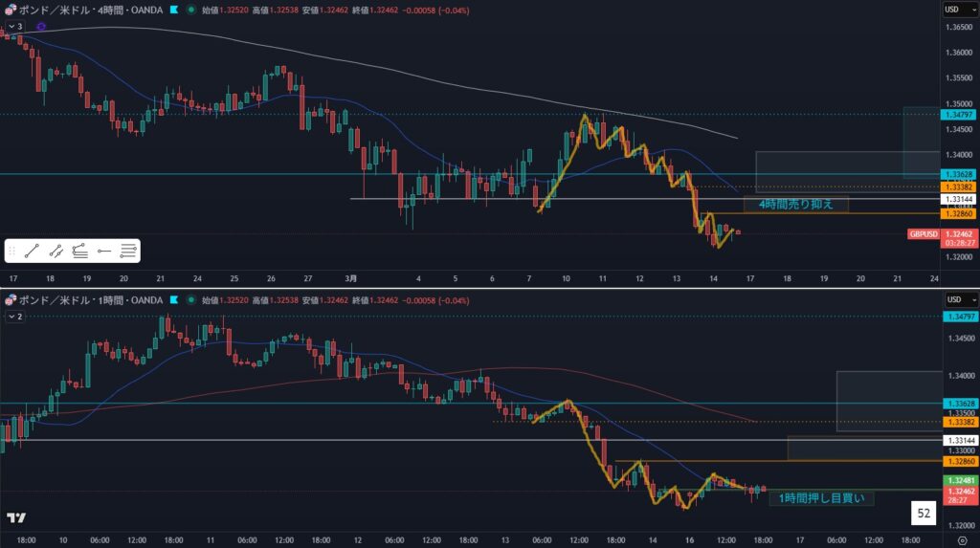980x548 pixels.
Task: Expand the 2 indicators legend on bottom chart
Action: 13,316
